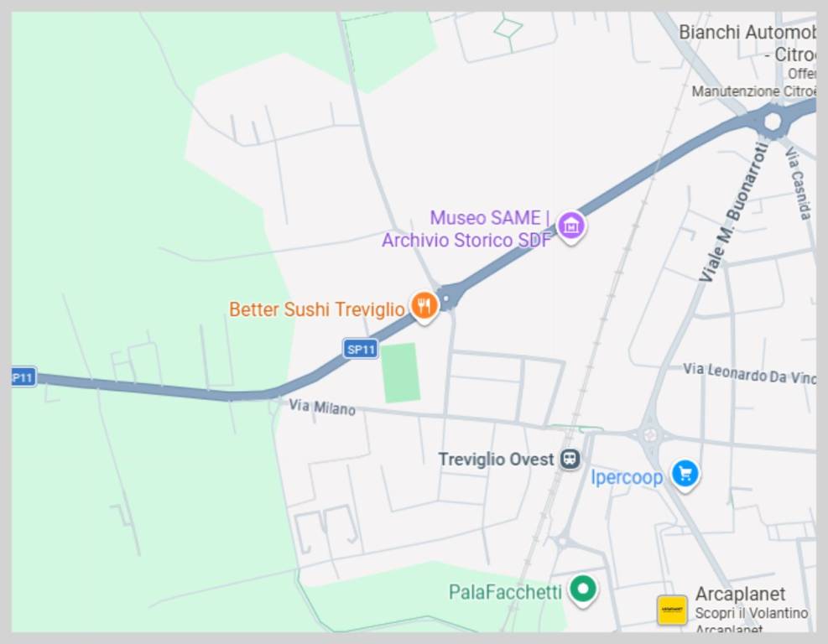Click the Via Casnida street label
828x644 pixels.
[x=797, y=183]
